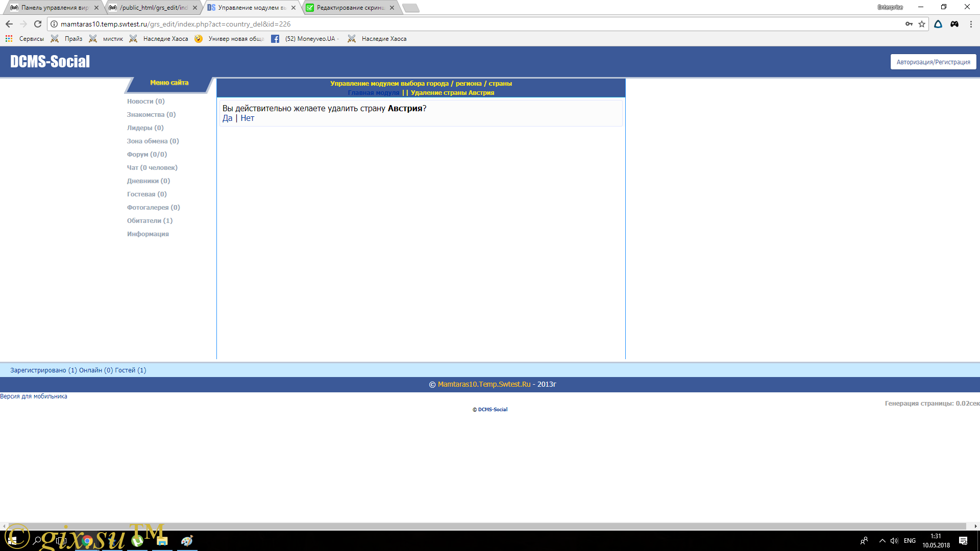This screenshot has width=980, height=551.
Task: Open the Прайз bookmark
Action: [x=67, y=39]
